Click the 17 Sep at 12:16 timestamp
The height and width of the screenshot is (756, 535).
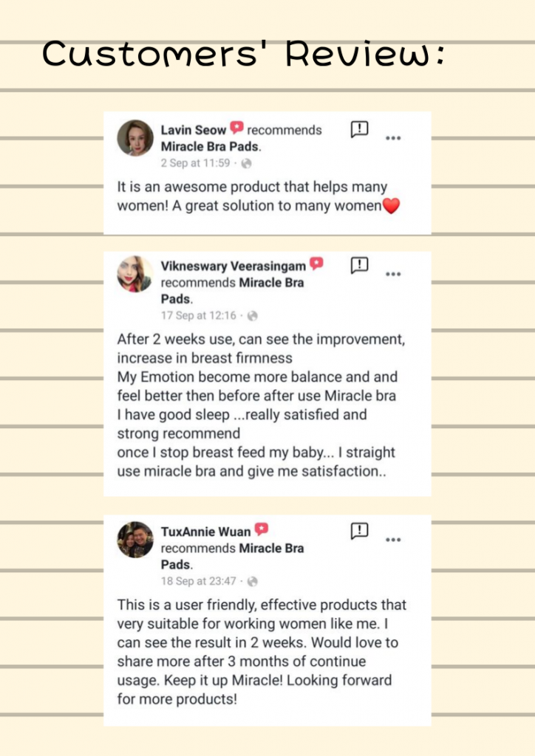click(198, 316)
